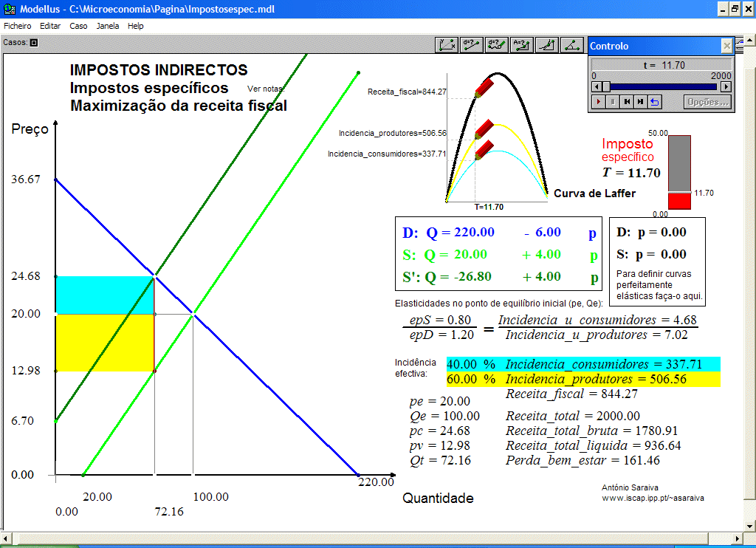Open the Ficheiro menu
Screen dimensions: 756x548
[x=18, y=25]
